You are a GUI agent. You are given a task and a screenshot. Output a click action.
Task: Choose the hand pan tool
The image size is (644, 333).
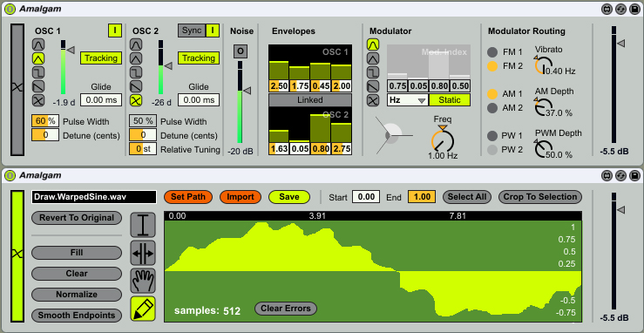[143, 281]
